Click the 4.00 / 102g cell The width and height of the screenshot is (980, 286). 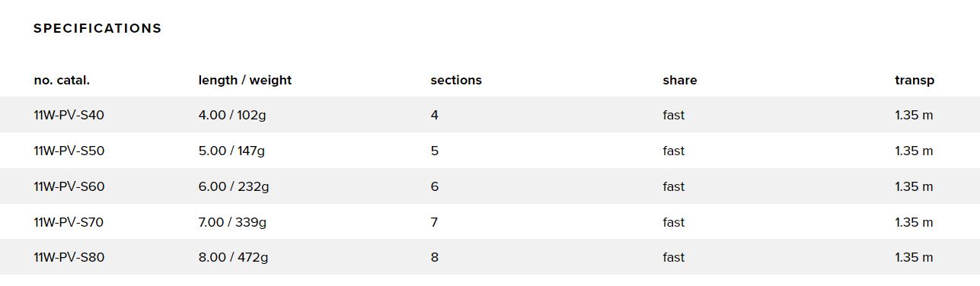click(231, 116)
